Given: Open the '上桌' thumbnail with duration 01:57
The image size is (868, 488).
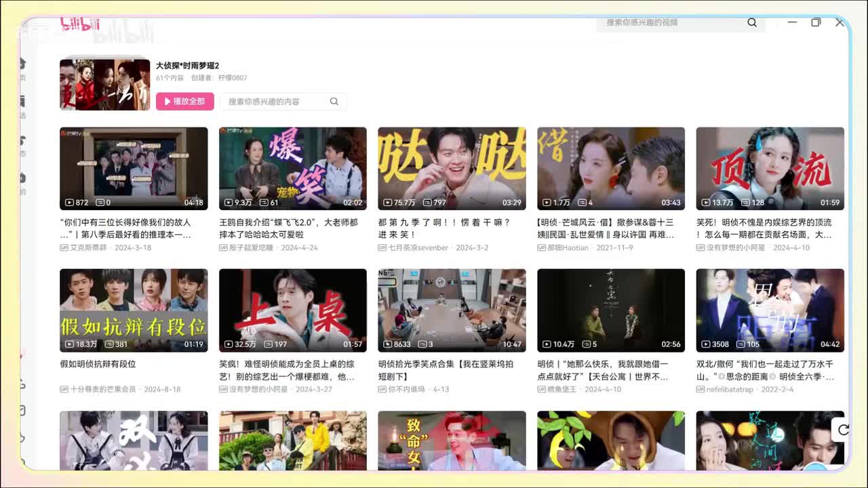Looking at the screenshot, I should pos(293,310).
